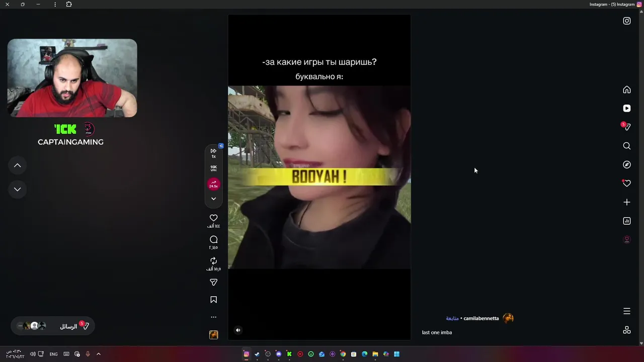Open Explore via the compass icon

(x=627, y=164)
